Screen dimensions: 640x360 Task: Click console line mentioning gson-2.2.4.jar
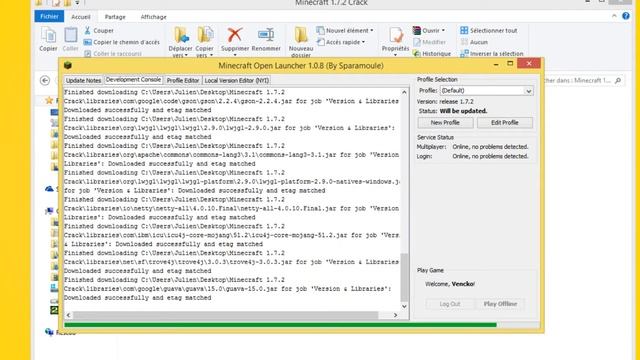[231, 101]
